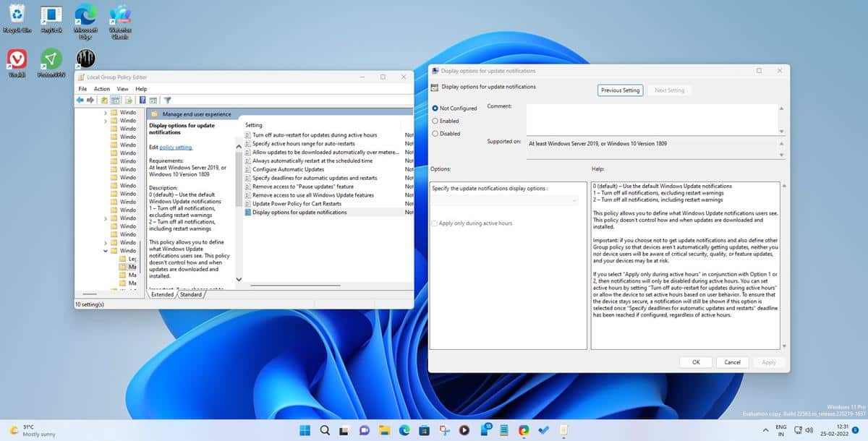The width and height of the screenshot is (868, 441).
Task: Open the update notifications display options dropdown
Action: click(505, 200)
